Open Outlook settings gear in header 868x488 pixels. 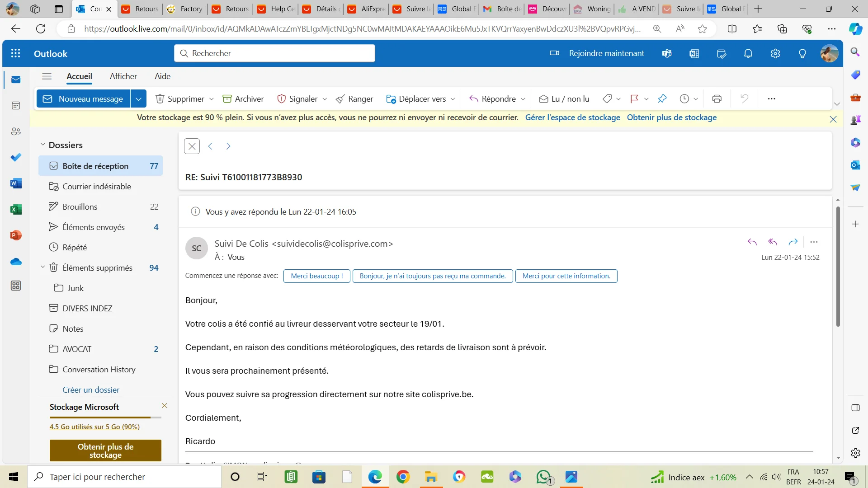tap(775, 53)
